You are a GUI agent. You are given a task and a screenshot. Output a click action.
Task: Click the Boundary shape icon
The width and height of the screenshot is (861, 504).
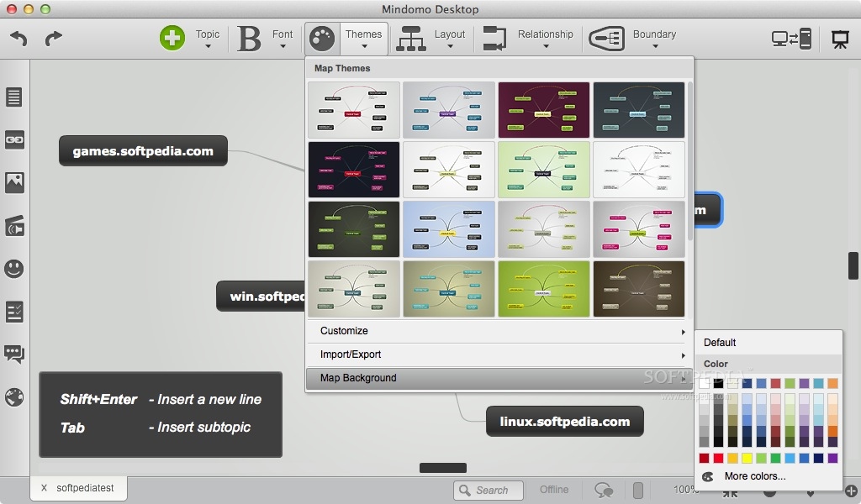[606, 39]
